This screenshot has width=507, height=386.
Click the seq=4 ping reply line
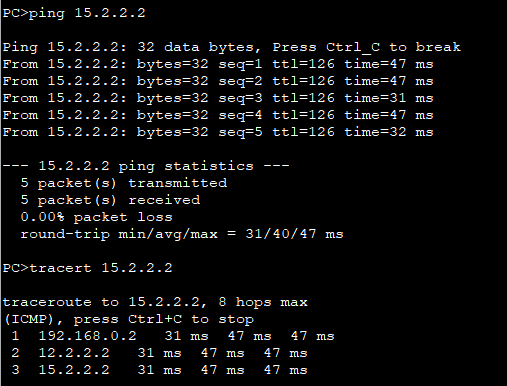coord(218,115)
